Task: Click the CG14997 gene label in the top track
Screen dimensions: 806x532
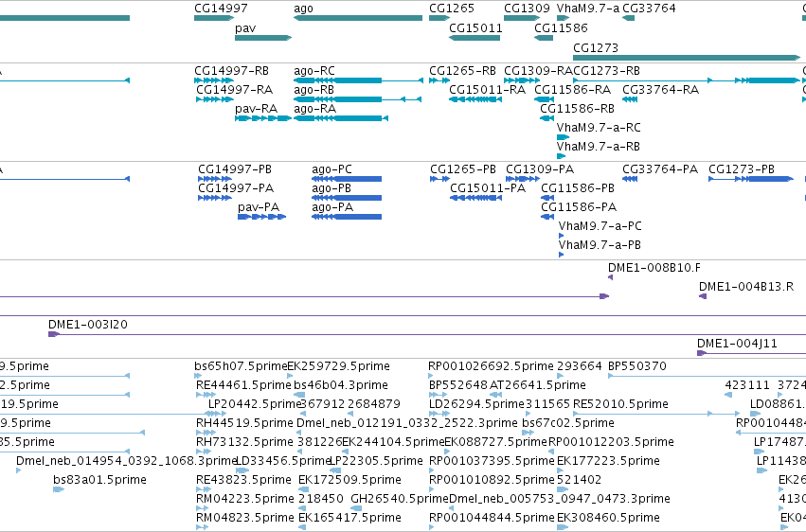Action: (221, 9)
